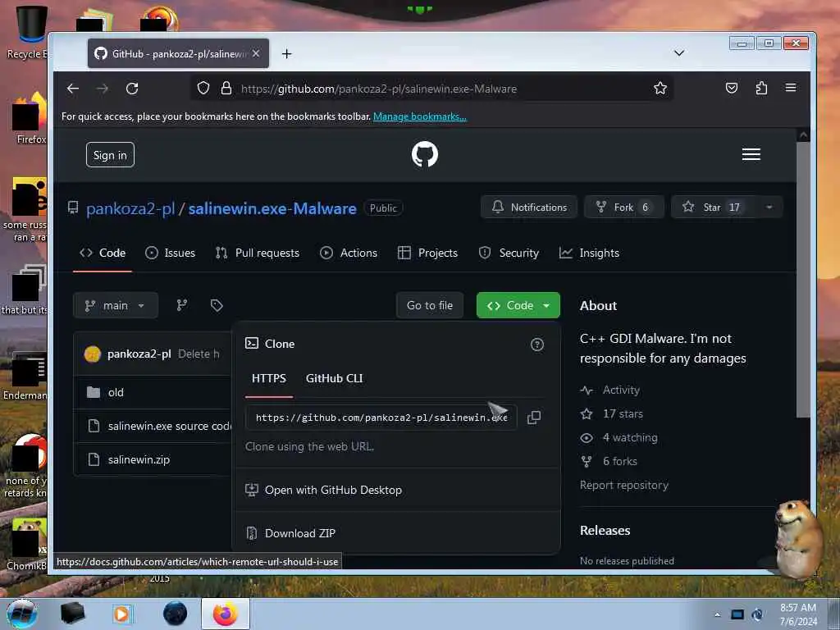Bookmark this page with the star icon
This screenshot has width=840, height=630.
tap(660, 89)
